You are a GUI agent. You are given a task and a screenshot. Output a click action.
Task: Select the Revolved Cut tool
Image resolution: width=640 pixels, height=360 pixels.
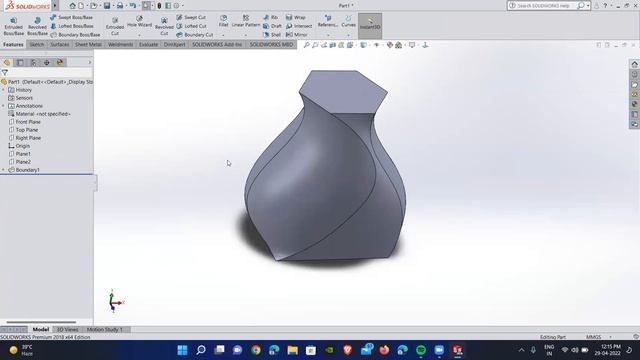pyautogui.click(x=164, y=27)
